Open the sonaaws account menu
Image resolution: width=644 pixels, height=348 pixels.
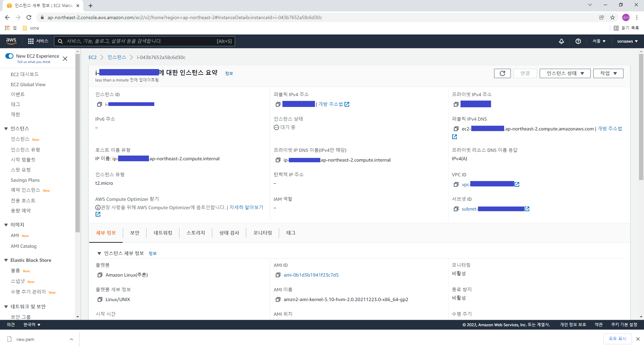click(627, 41)
